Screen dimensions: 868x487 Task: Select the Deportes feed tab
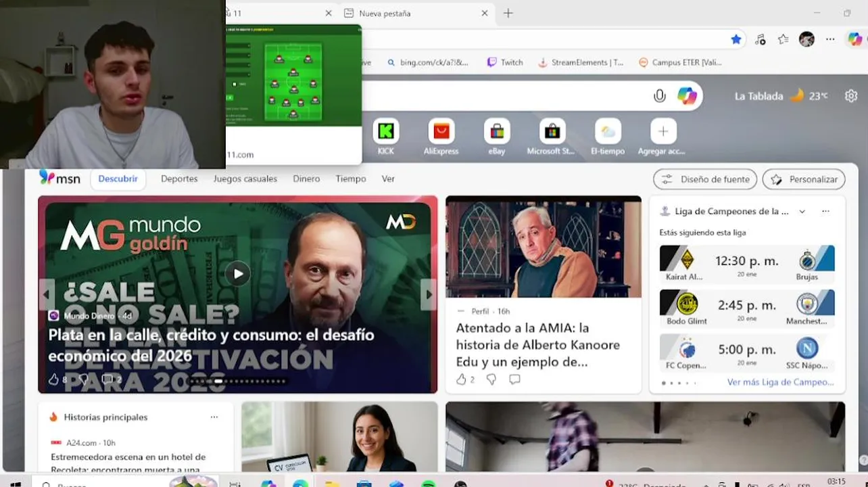(179, 179)
